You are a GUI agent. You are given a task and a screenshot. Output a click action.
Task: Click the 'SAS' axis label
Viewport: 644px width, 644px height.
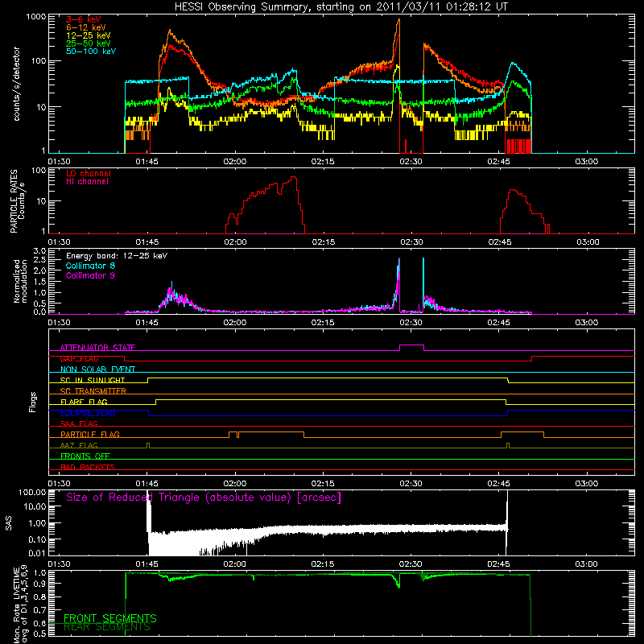coord(9,523)
